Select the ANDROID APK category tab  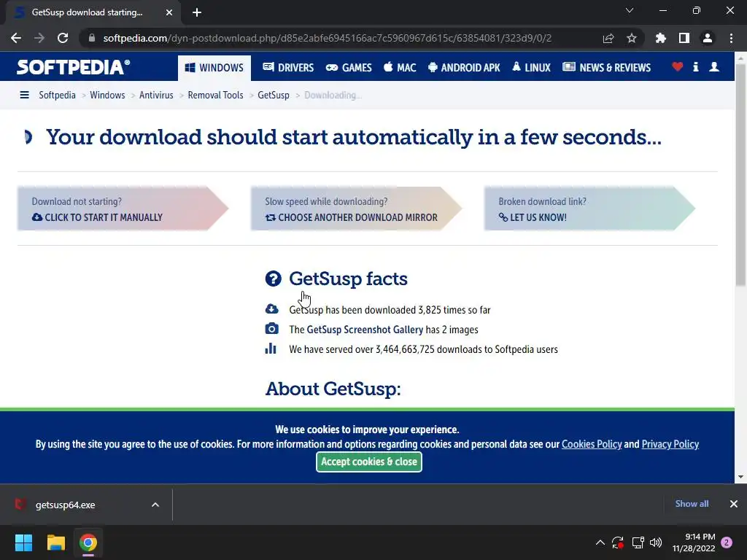pyautogui.click(x=464, y=68)
